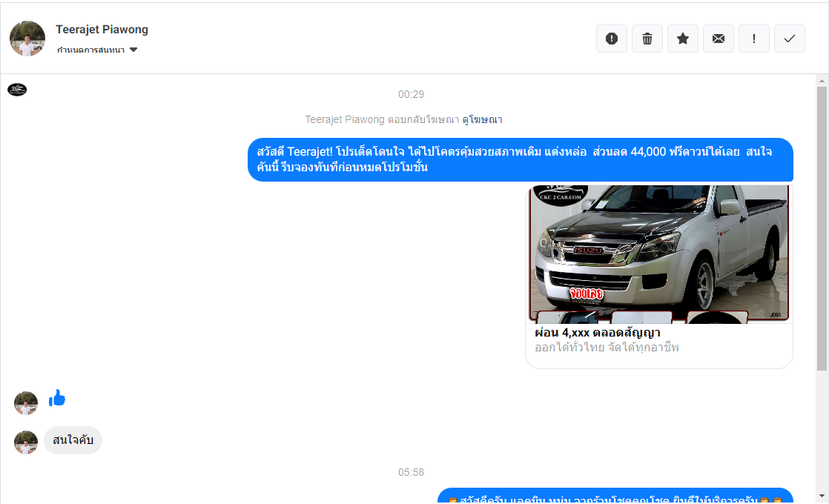
Task: Open the Isuzu pickup ad image
Action: [659, 254]
